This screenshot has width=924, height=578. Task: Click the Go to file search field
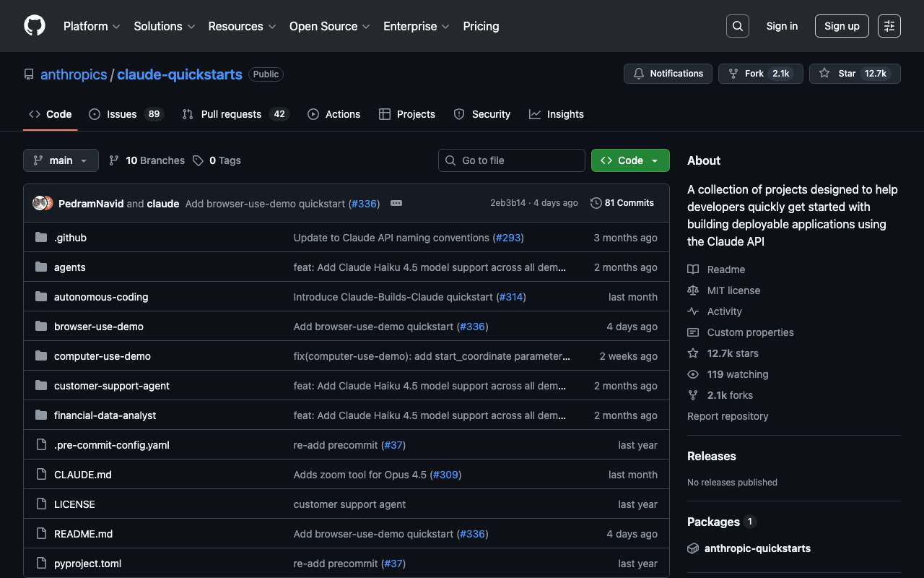point(511,160)
